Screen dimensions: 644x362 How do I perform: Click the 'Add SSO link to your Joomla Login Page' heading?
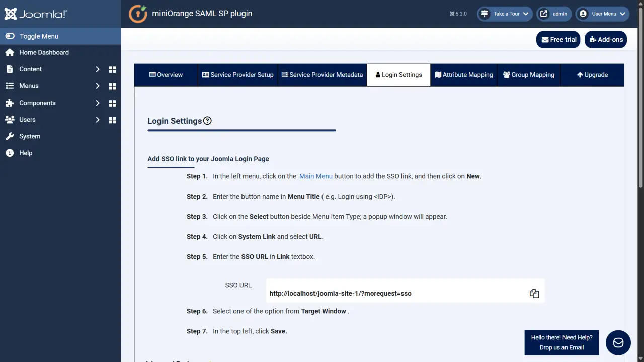point(208,159)
